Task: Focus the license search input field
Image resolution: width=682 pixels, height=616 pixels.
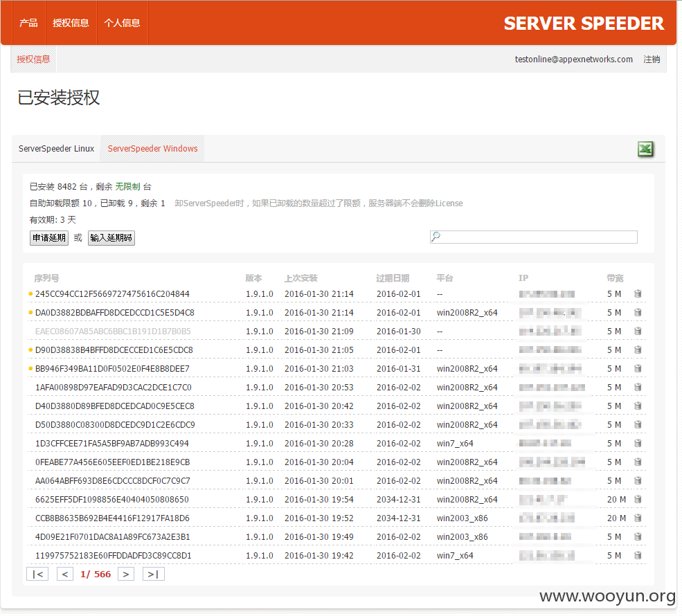Action: [x=534, y=237]
